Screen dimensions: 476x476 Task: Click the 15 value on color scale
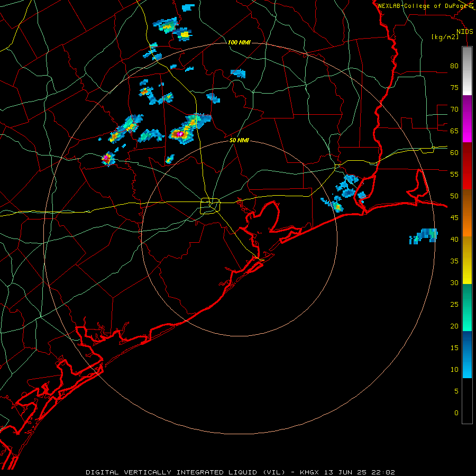(454, 347)
